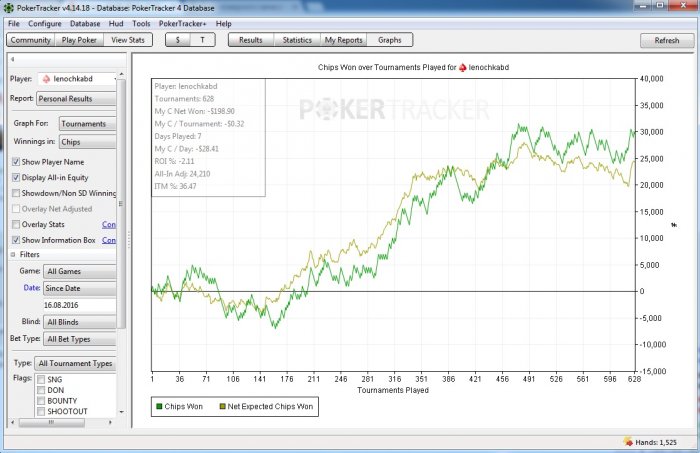Collapse the left panel with the top arrow

click(12, 59)
